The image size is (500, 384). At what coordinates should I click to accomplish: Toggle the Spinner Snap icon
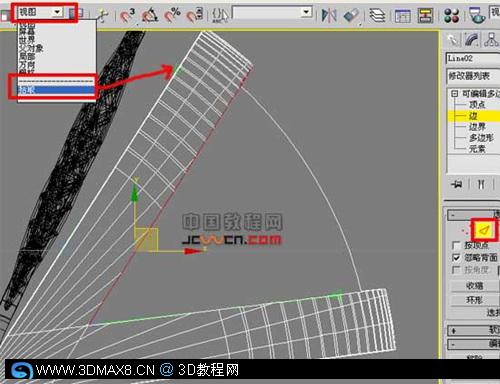pyautogui.click(x=195, y=15)
